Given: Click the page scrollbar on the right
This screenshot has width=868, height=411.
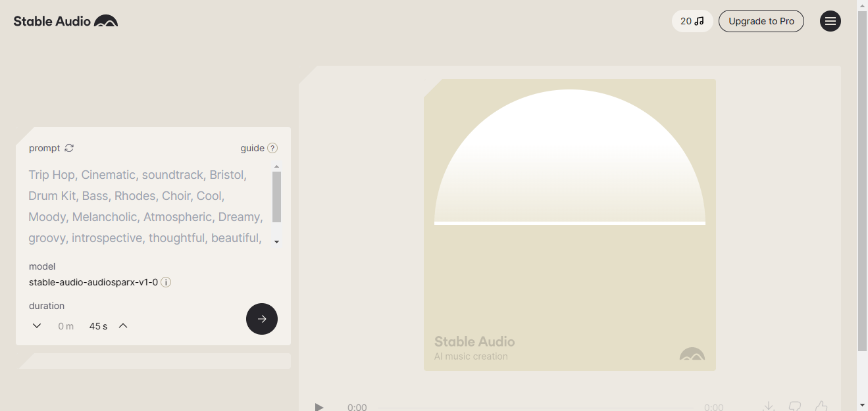Looking at the screenshot, I should point(863,197).
